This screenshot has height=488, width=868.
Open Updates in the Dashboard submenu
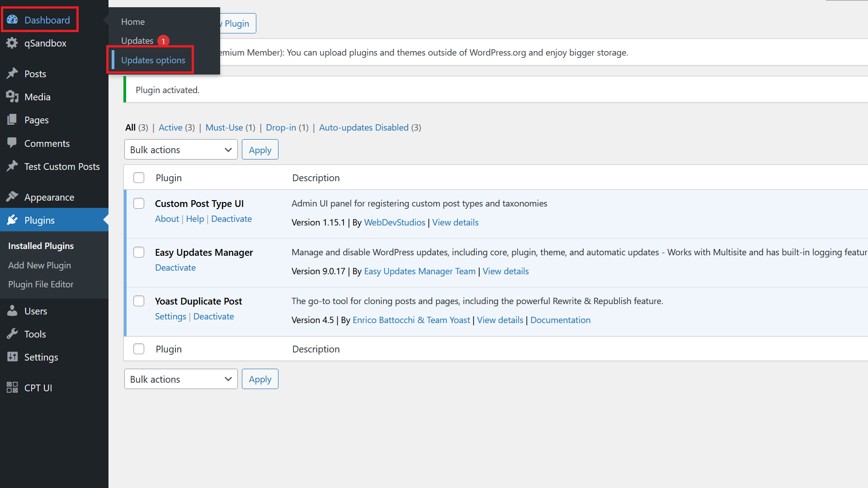[x=137, y=41]
